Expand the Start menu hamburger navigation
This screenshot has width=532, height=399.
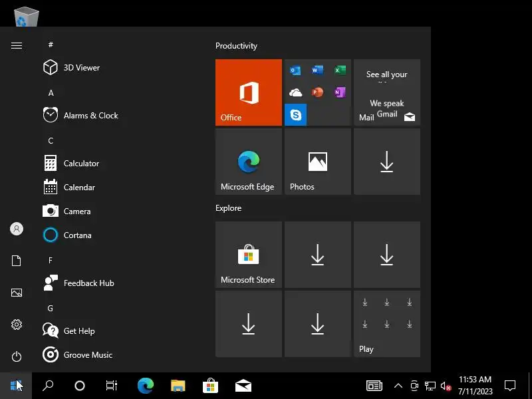pos(16,45)
